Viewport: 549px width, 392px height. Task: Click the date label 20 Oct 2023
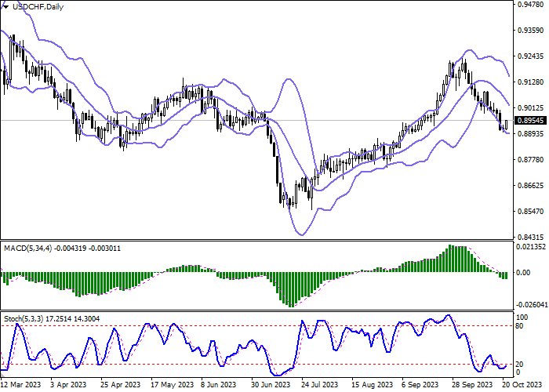point(522,385)
